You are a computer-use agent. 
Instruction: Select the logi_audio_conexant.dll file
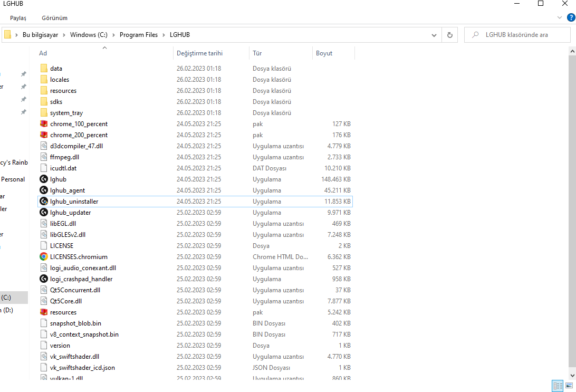coord(195,268)
